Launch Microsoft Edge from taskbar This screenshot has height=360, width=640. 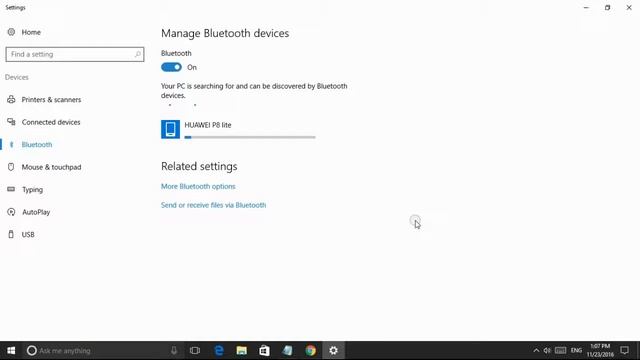(x=219, y=350)
